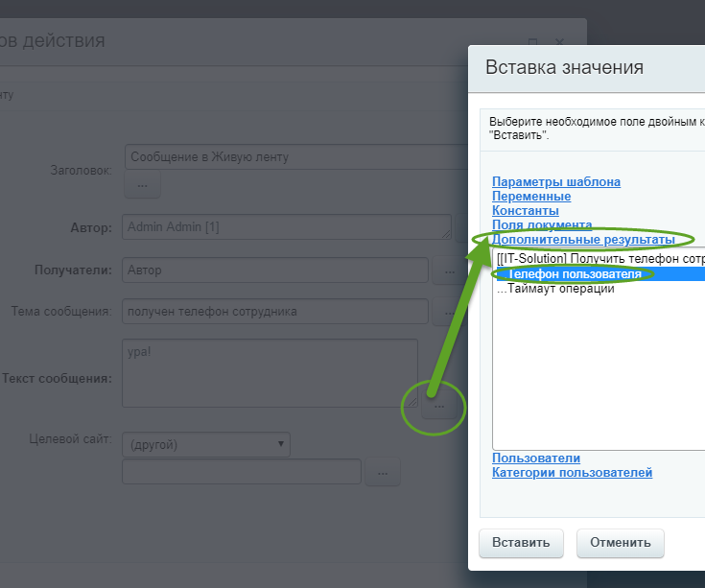705x588 pixels.
Task: Collapse the Дополнительные результаты section
Action: coord(582,239)
